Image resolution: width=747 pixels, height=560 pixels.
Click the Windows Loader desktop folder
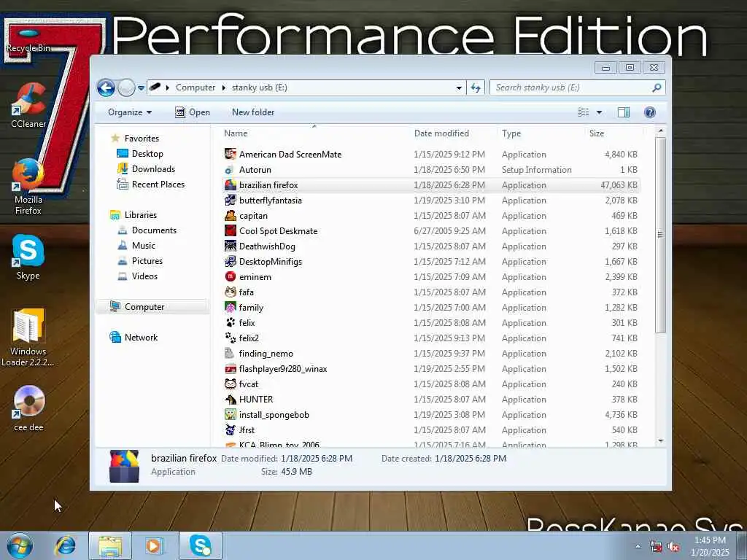[28, 338]
